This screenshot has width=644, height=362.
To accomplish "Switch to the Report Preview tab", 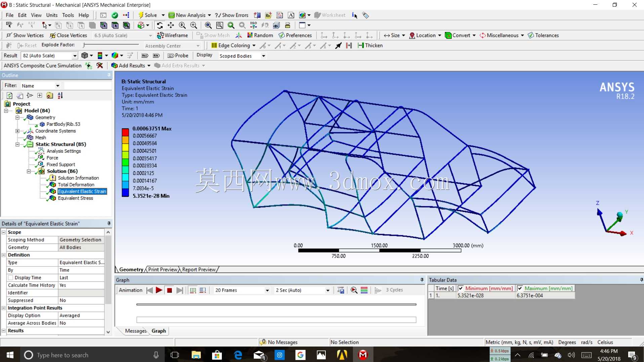I will [x=199, y=269].
